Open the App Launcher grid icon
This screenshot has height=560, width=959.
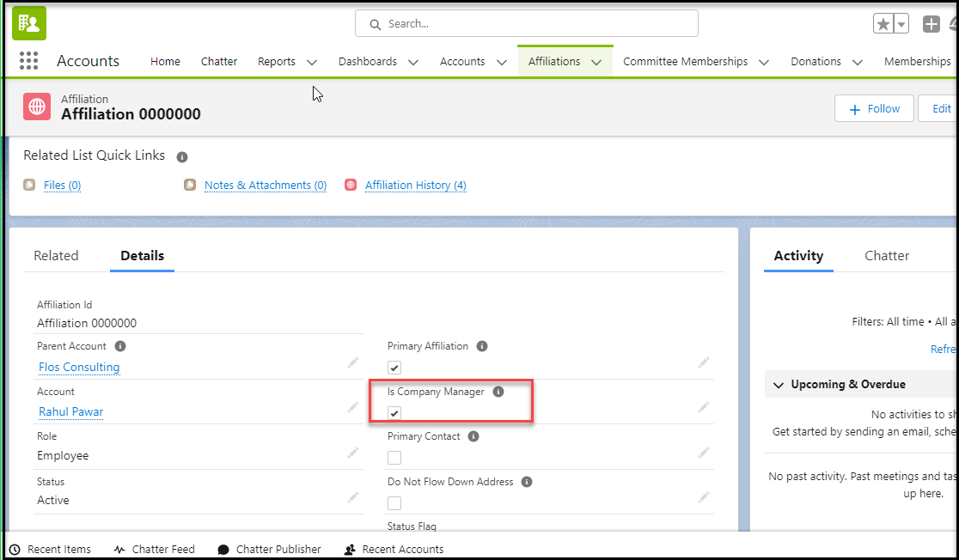[x=28, y=61]
